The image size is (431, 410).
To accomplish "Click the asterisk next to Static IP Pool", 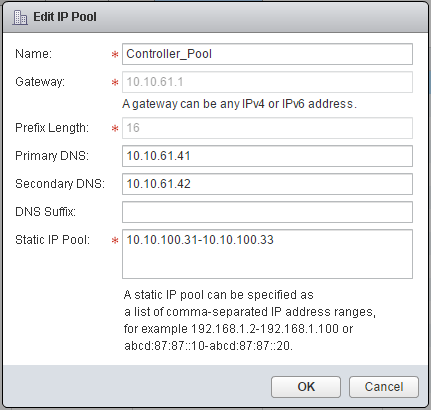I will pyautogui.click(x=115, y=240).
